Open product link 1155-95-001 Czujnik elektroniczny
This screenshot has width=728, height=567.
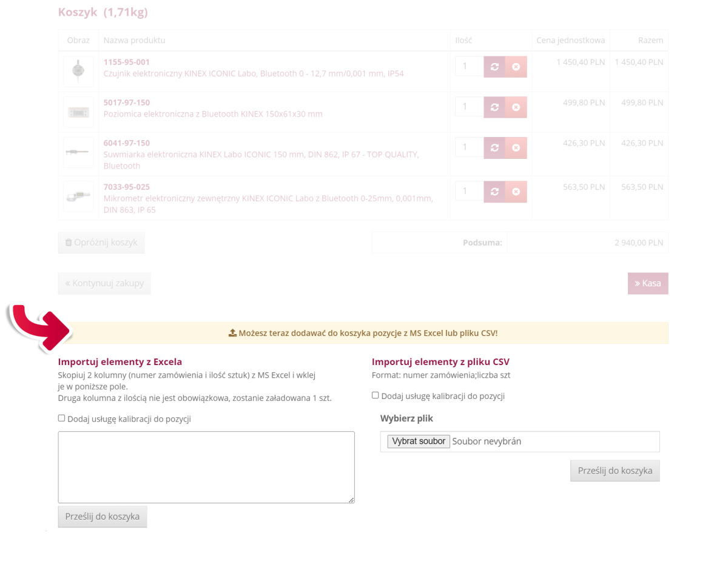127,62
